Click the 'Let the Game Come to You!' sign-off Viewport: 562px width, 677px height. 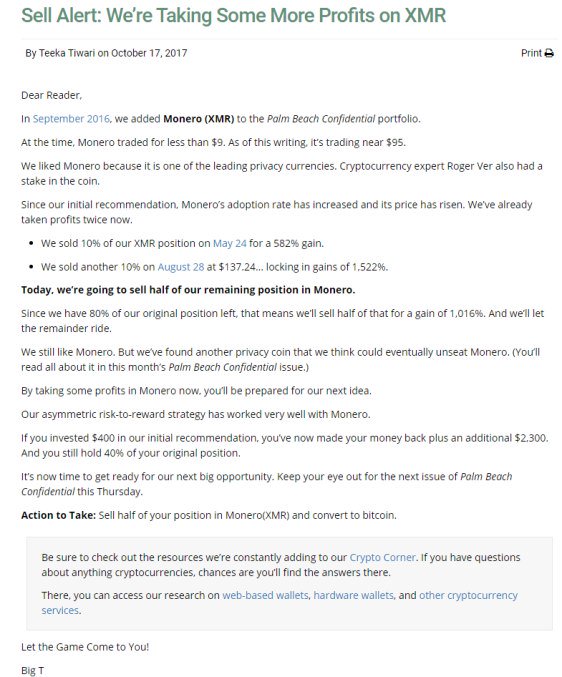(x=85, y=647)
